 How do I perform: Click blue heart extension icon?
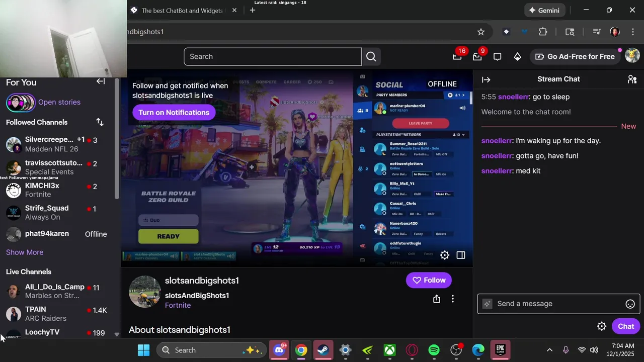(524, 32)
